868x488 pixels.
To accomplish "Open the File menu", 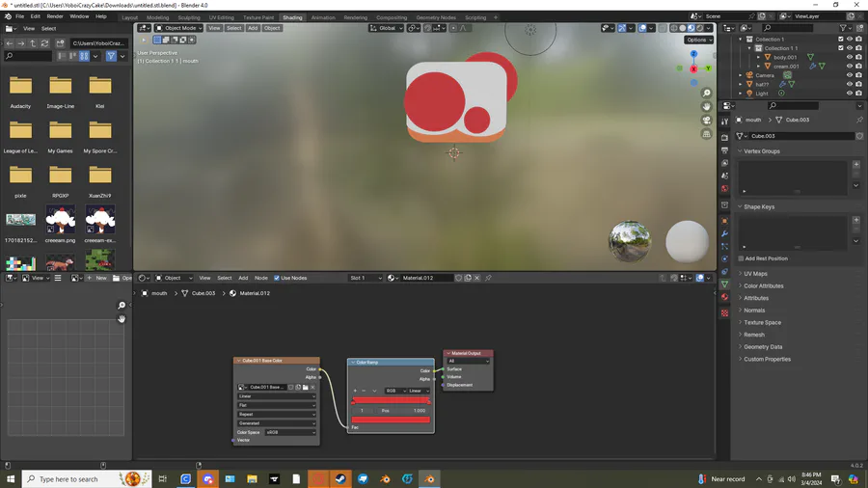I will (x=20, y=16).
